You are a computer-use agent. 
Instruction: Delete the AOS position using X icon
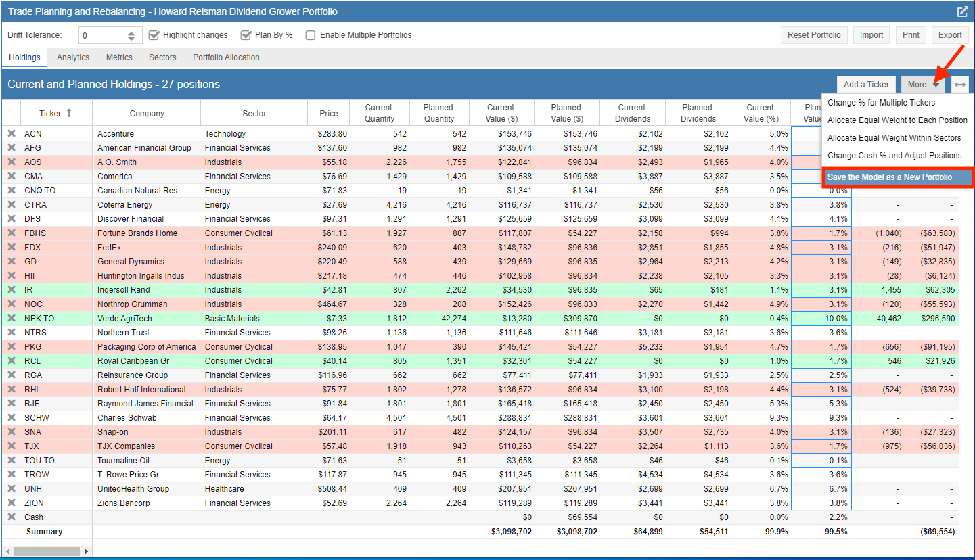point(11,162)
